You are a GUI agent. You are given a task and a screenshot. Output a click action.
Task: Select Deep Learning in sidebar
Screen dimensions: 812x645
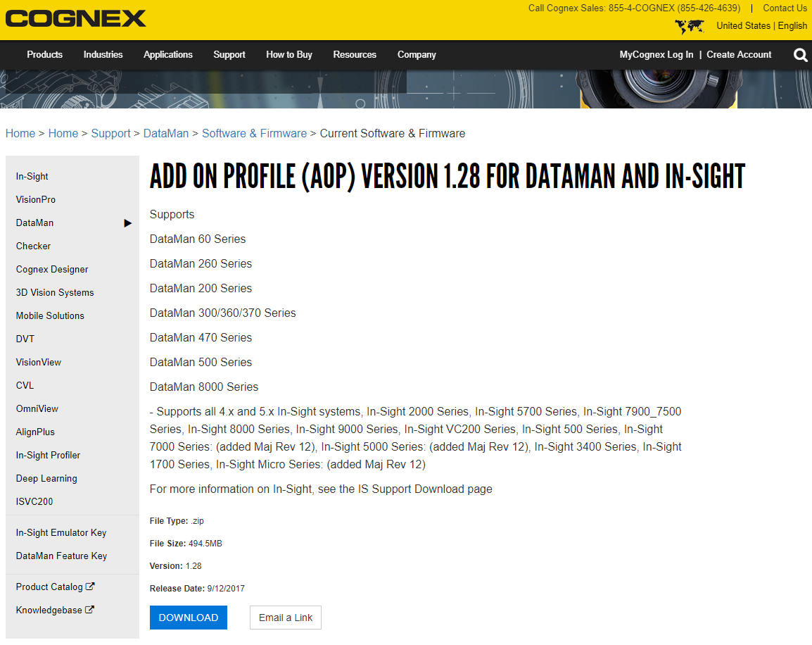46,478
